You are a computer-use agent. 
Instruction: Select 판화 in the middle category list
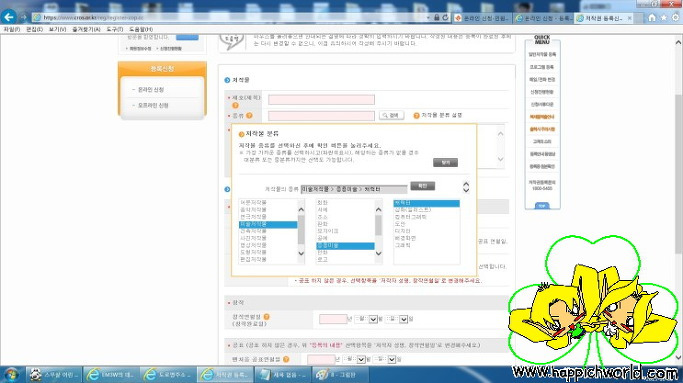pyautogui.click(x=322, y=224)
